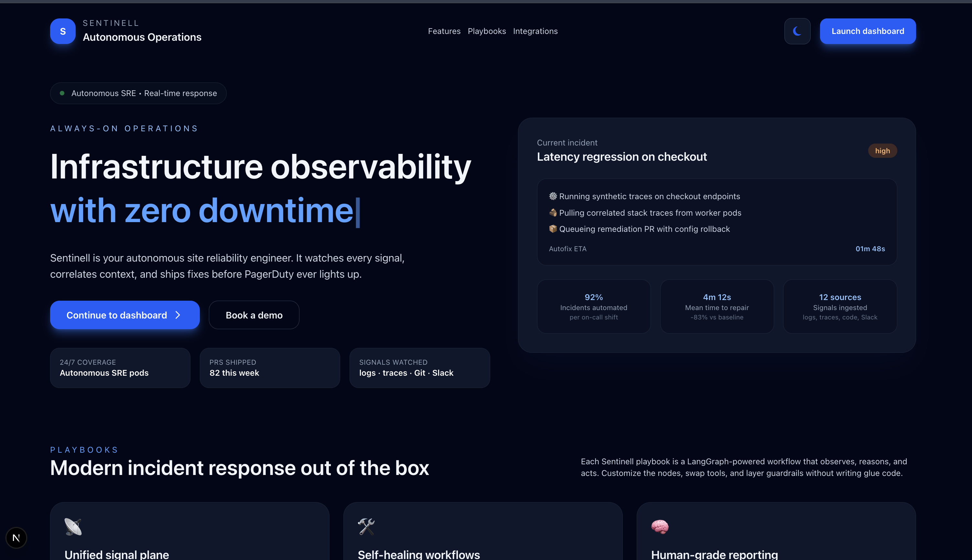Open the Integrations nav link
Screen dimensions: 972x560
[x=535, y=31]
